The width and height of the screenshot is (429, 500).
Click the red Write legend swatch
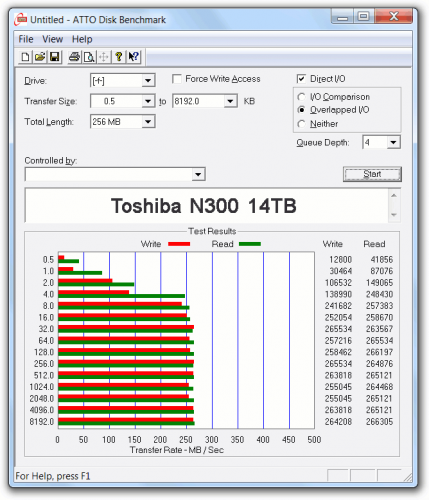point(179,244)
